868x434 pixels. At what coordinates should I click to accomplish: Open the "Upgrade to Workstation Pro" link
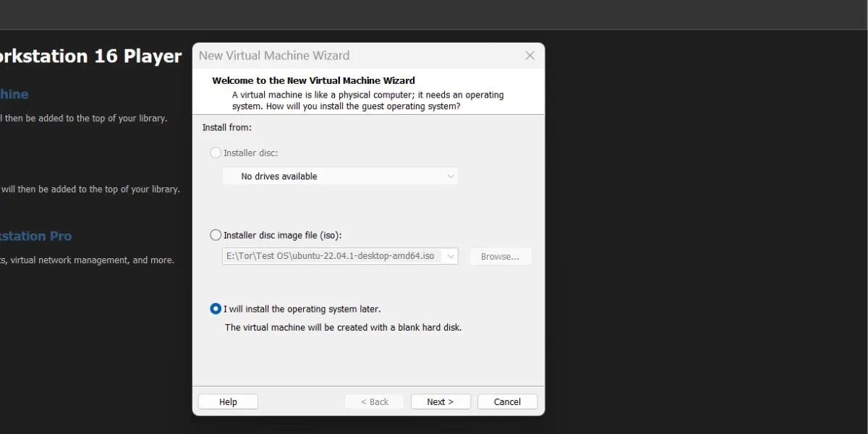tap(36, 235)
